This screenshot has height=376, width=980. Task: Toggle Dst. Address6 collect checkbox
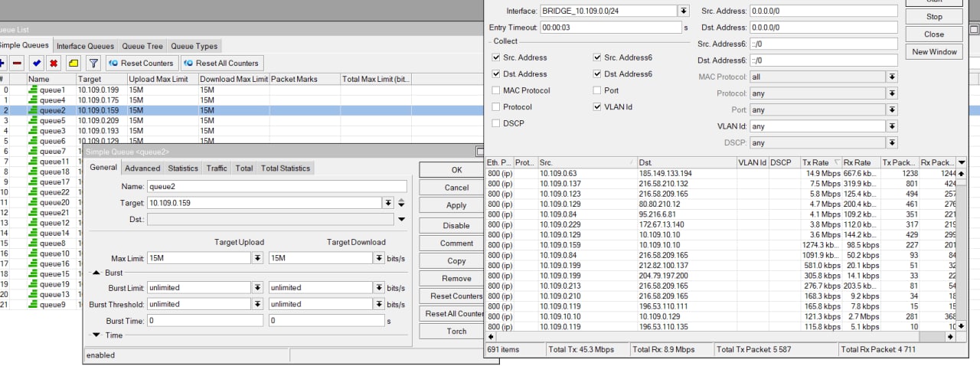point(597,74)
